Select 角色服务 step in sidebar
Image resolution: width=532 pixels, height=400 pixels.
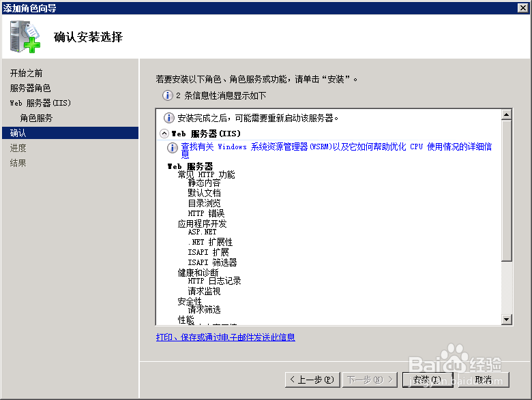coord(36,118)
